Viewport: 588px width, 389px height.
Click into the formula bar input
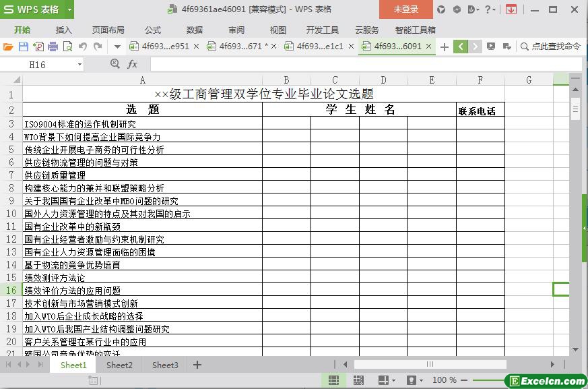[x=366, y=65]
